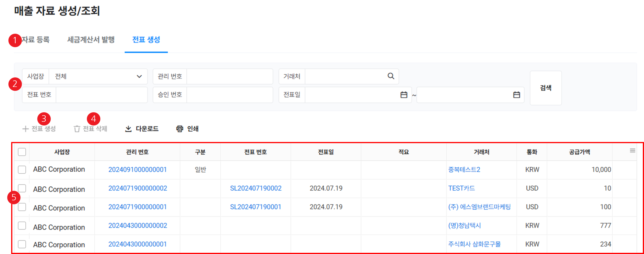Click the 승인 번호 input field
The image size is (644, 254).
(x=229, y=95)
